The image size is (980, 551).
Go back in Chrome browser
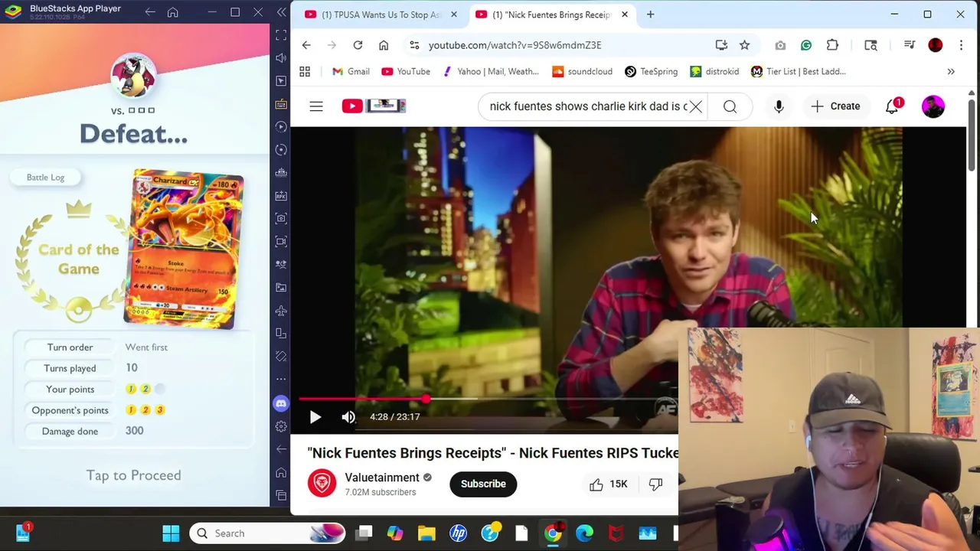[306, 45]
